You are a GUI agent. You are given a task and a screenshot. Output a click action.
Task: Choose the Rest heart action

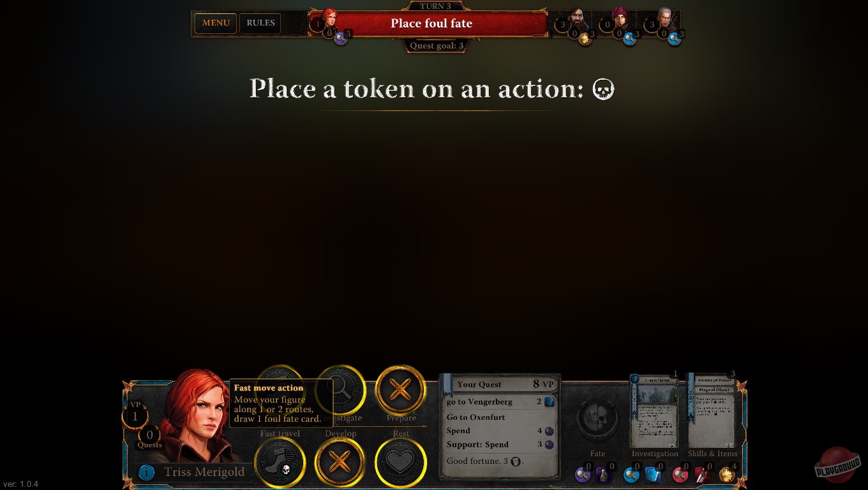coord(400,463)
